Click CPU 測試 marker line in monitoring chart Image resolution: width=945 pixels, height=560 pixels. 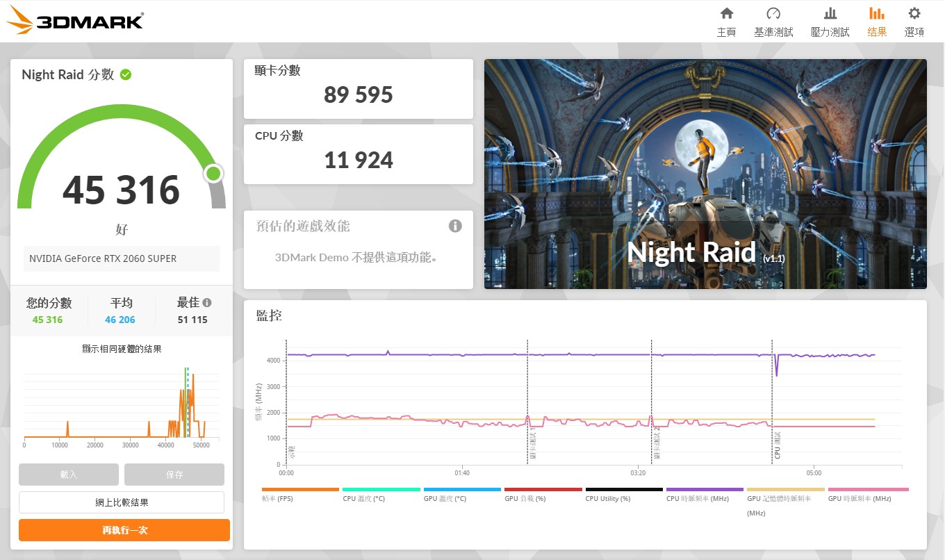point(773,402)
